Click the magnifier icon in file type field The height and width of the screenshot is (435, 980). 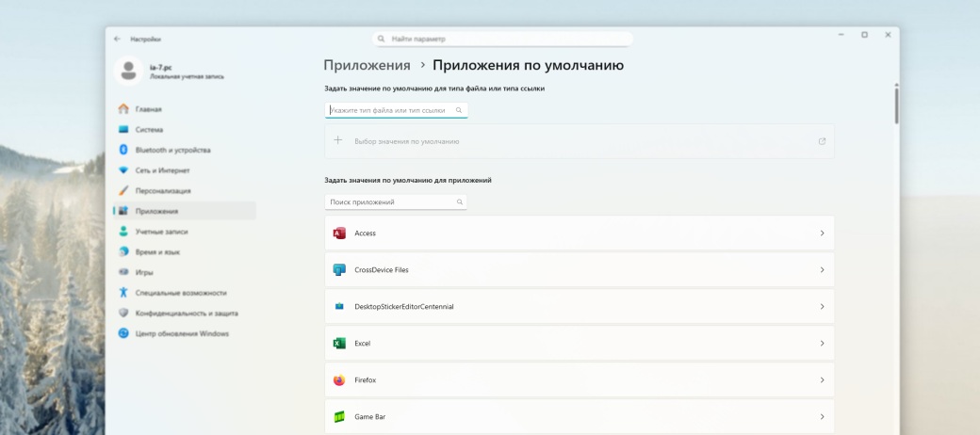point(459,110)
